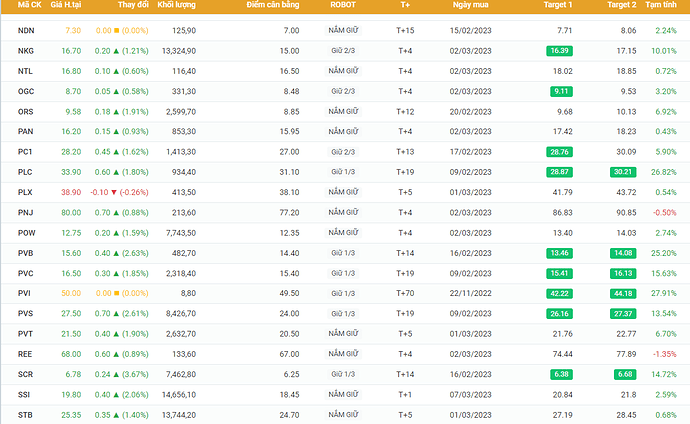The image size is (690, 424).
Task: Select the NTL stock code
Action: 25,71
